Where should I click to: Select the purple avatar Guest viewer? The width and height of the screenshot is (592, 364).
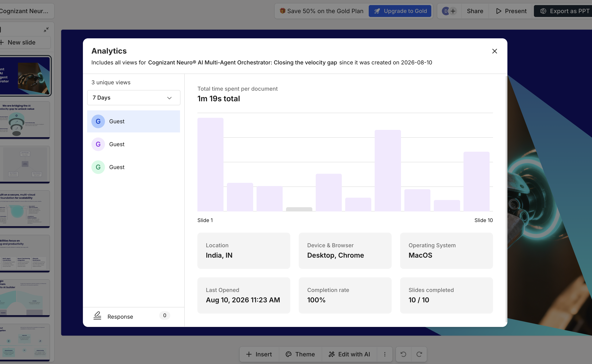pyautogui.click(x=134, y=144)
